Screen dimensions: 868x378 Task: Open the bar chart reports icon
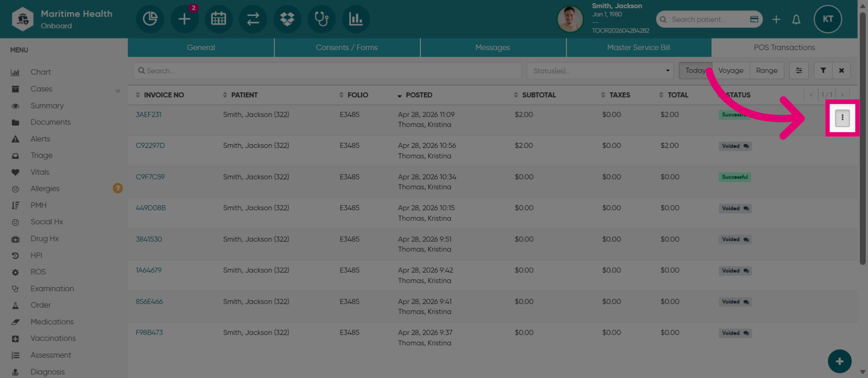tap(356, 19)
